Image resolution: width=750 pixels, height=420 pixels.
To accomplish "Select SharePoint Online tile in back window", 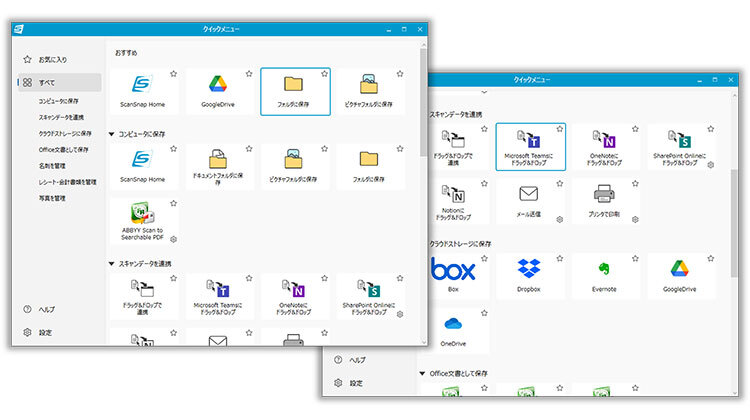I will [x=682, y=146].
